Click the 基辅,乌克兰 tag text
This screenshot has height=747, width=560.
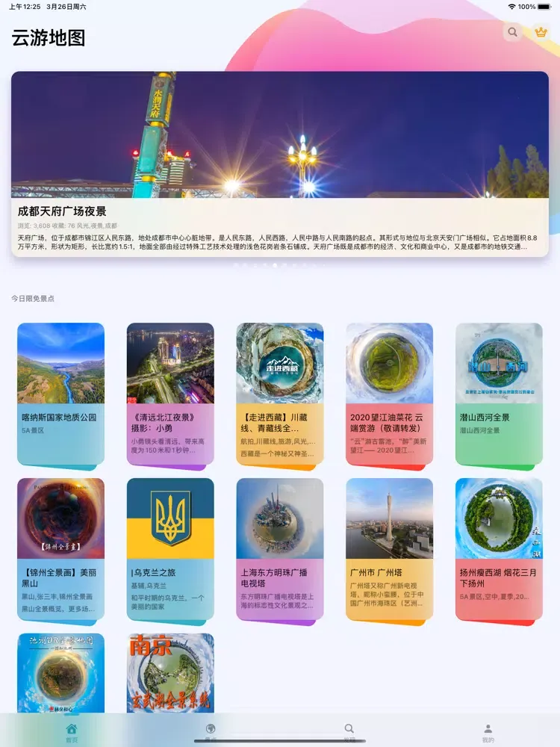pos(149,586)
